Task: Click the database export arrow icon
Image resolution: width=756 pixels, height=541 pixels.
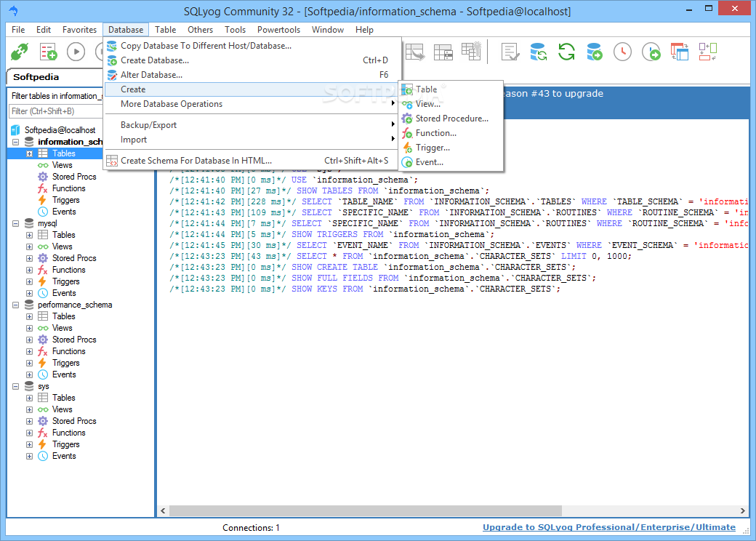Action: [x=595, y=52]
